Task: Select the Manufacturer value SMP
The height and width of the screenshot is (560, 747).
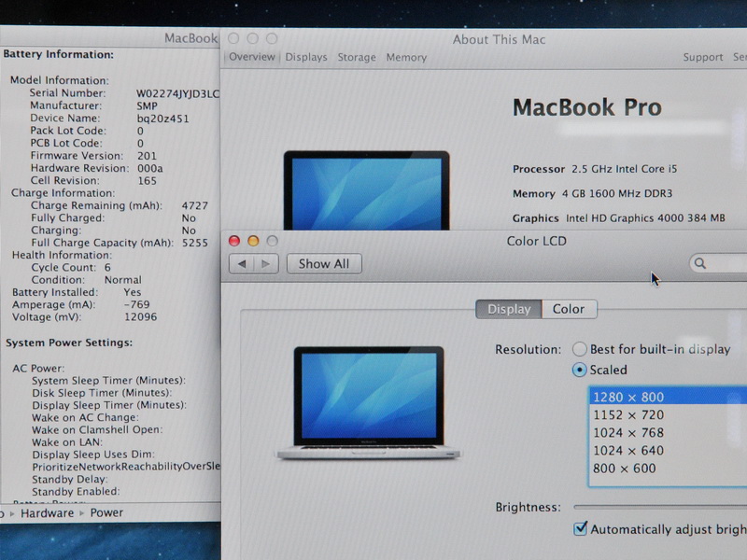Action: (147, 105)
